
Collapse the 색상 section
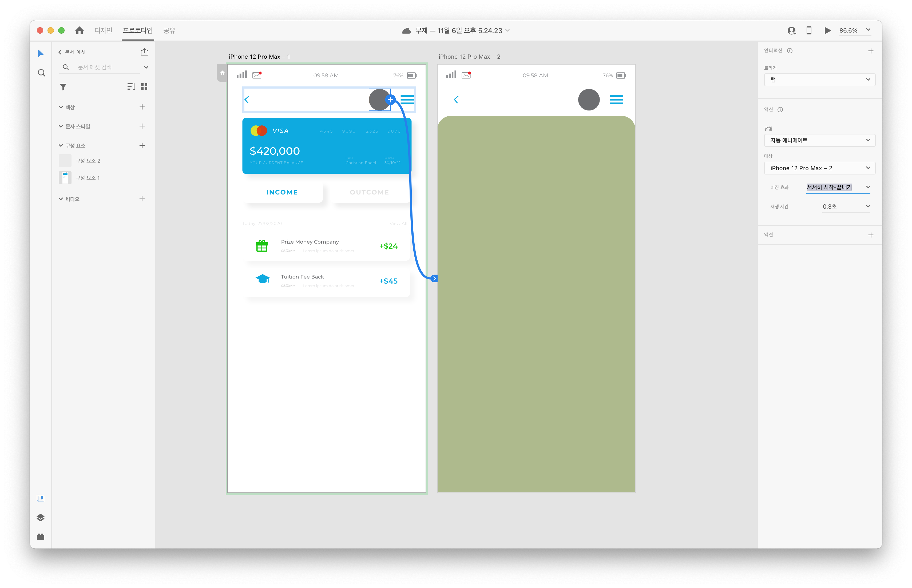pyautogui.click(x=61, y=107)
